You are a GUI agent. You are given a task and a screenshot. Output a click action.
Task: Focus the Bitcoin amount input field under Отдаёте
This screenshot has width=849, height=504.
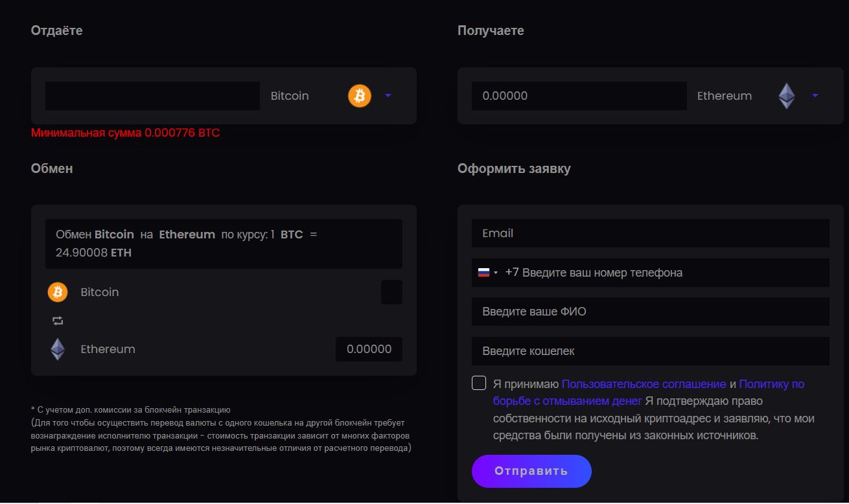pyautogui.click(x=152, y=96)
